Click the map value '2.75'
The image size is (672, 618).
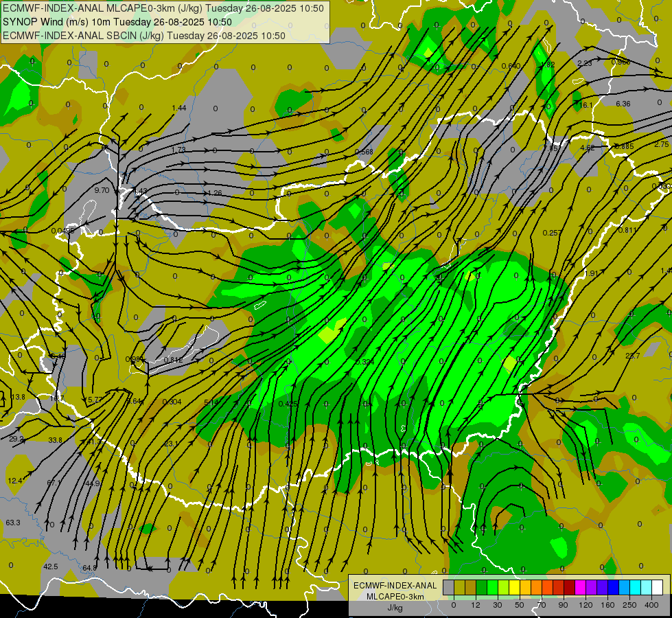[x=662, y=144]
